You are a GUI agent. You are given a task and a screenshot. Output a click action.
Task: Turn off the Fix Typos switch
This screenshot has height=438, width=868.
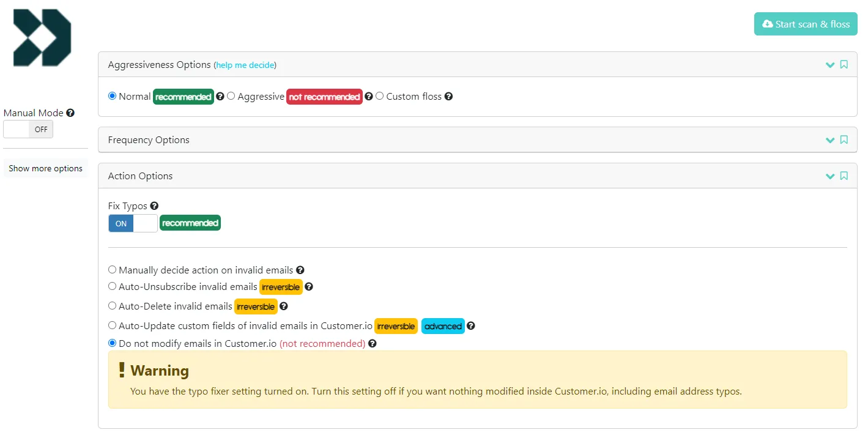click(133, 224)
